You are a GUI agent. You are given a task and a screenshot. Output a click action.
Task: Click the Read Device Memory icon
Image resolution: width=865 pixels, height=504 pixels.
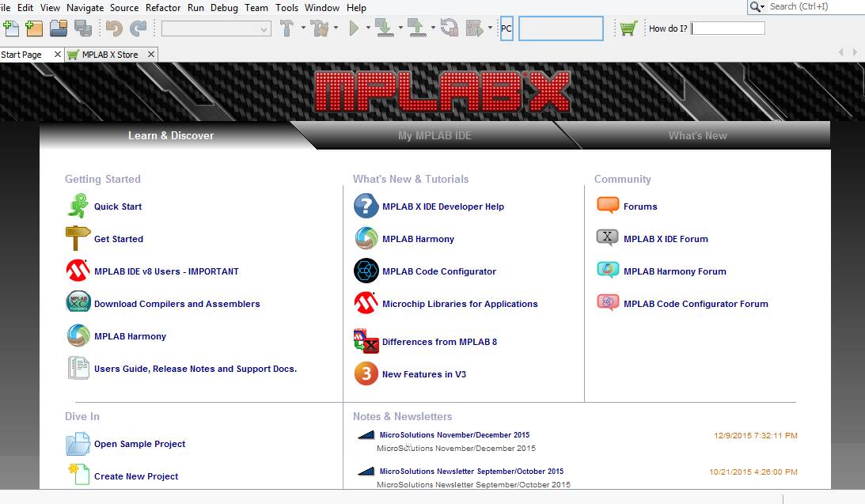416,28
